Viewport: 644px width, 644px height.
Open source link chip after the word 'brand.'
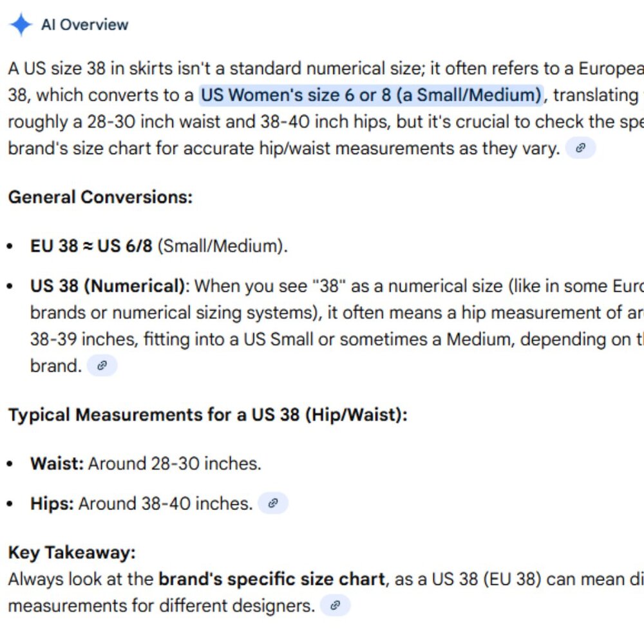click(x=102, y=366)
